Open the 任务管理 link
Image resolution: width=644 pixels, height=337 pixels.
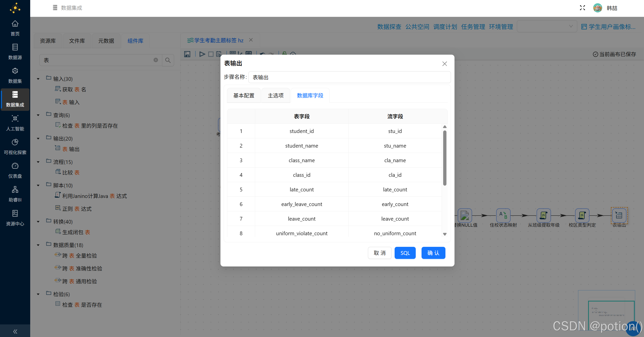(473, 27)
